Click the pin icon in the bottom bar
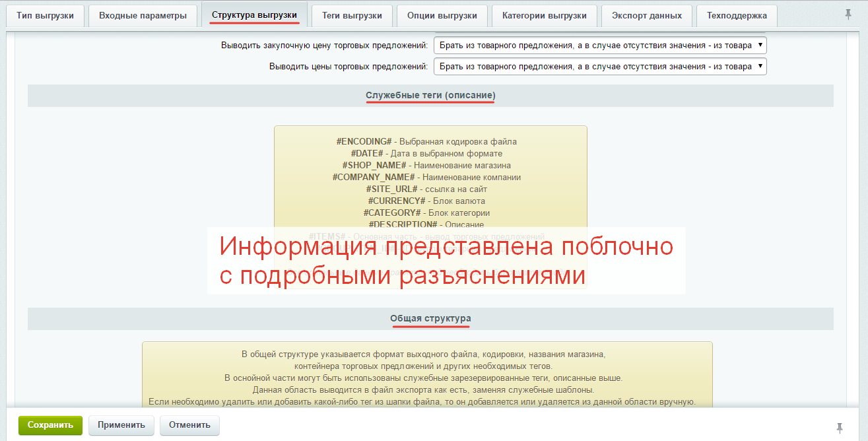 [x=840, y=428]
